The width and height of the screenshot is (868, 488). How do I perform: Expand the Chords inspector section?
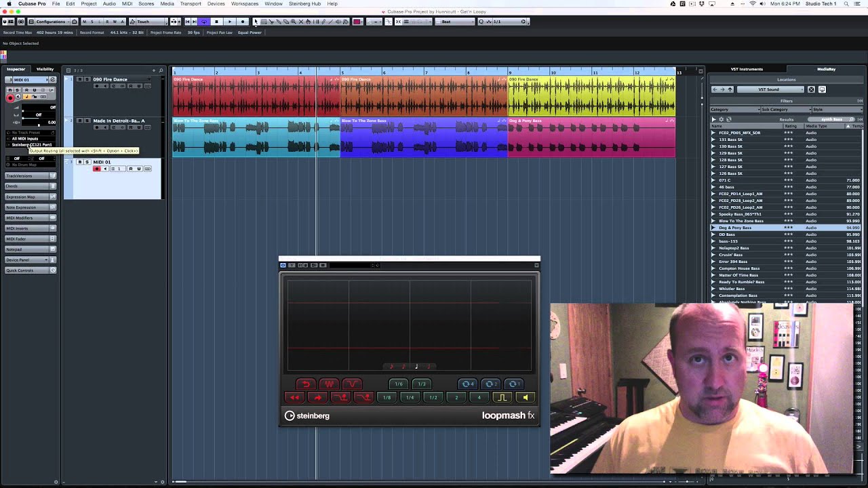coord(31,186)
